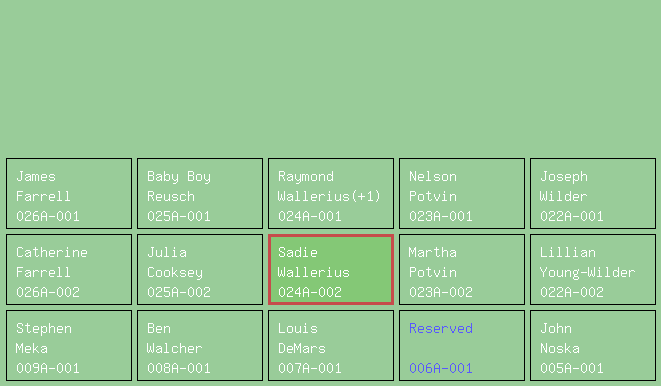Open Joseph Wilder plot 022A-001

593,193
